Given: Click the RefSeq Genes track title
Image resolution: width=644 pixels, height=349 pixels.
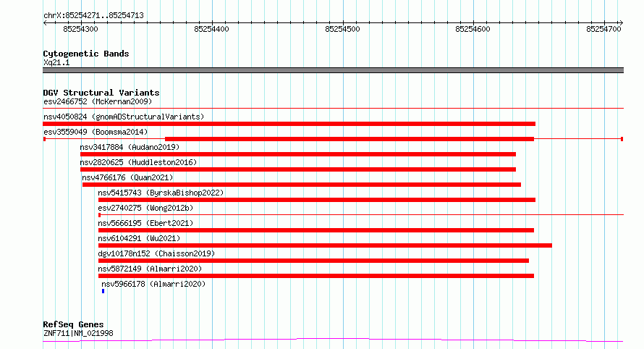Looking at the screenshot, I should point(73,324).
